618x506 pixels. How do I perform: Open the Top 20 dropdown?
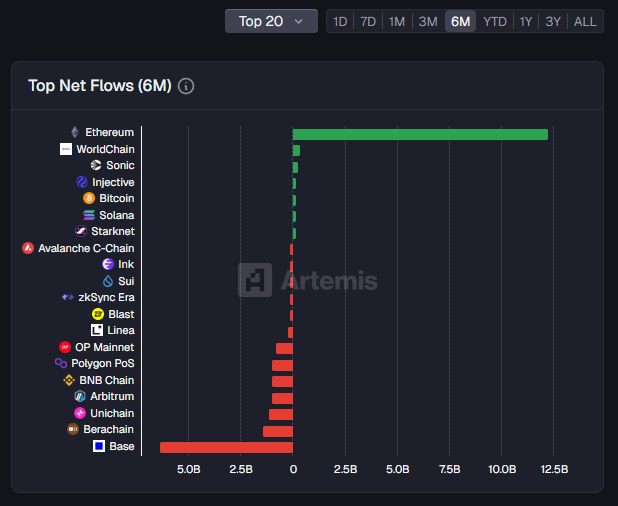pyautogui.click(x=271, y=21)
